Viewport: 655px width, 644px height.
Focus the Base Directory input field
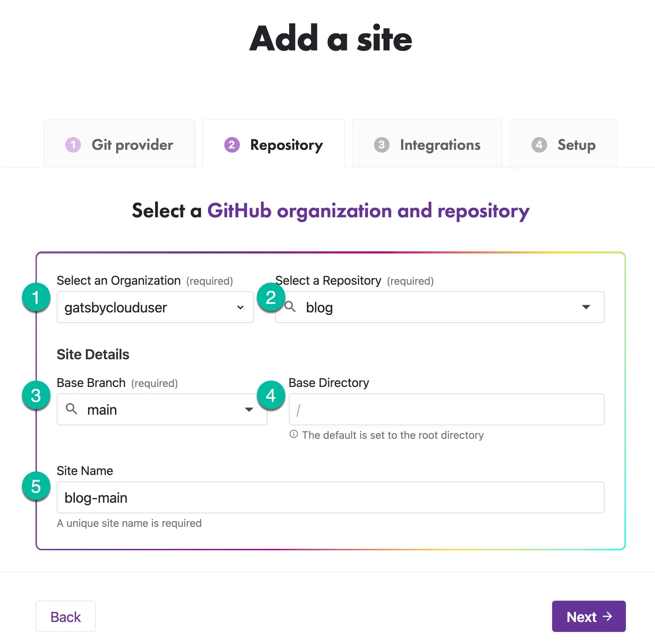446,409
